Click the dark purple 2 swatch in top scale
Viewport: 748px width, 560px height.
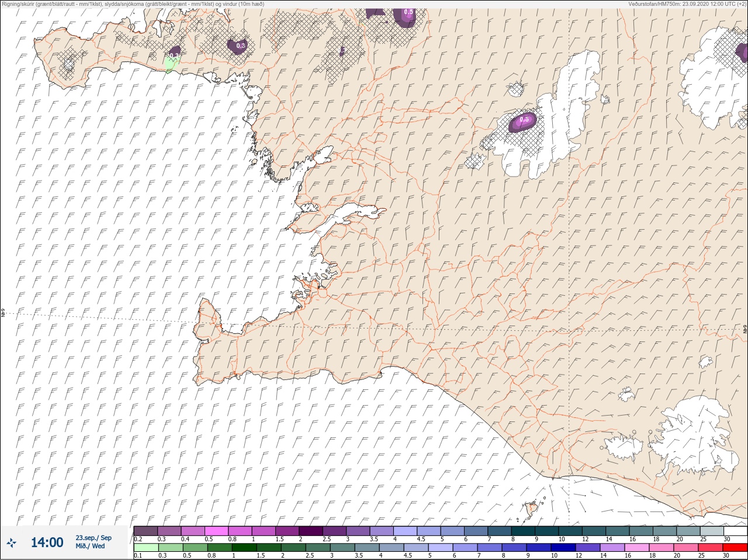pyautogui.click(x=311, y=531)
